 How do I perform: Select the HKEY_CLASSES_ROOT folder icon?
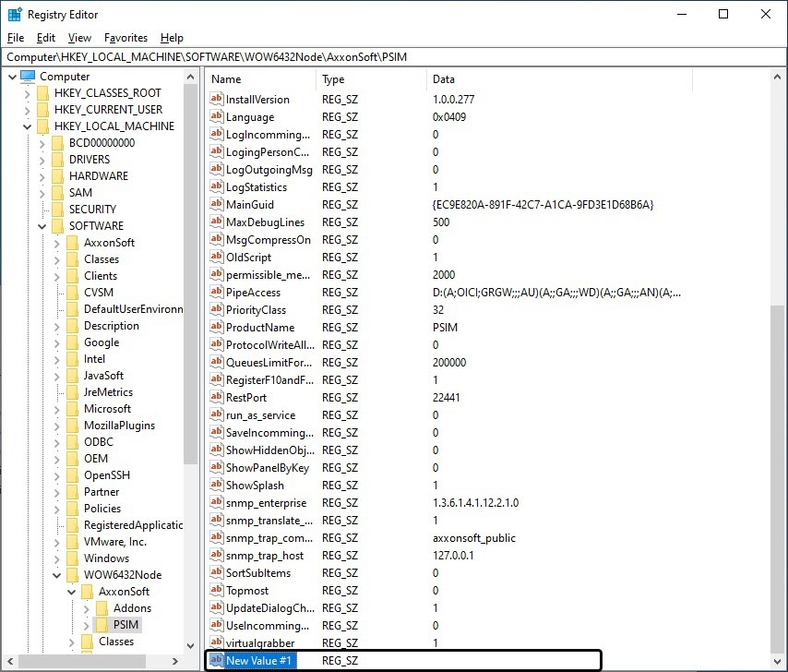click(42, 93)
